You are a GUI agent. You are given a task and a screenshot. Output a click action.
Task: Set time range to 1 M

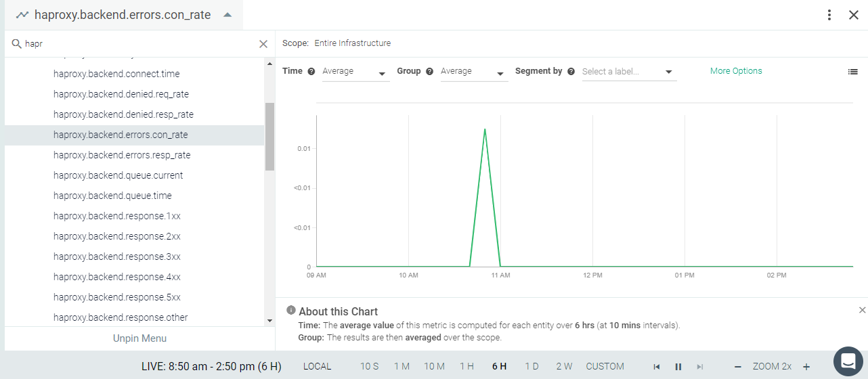point(402,366)
